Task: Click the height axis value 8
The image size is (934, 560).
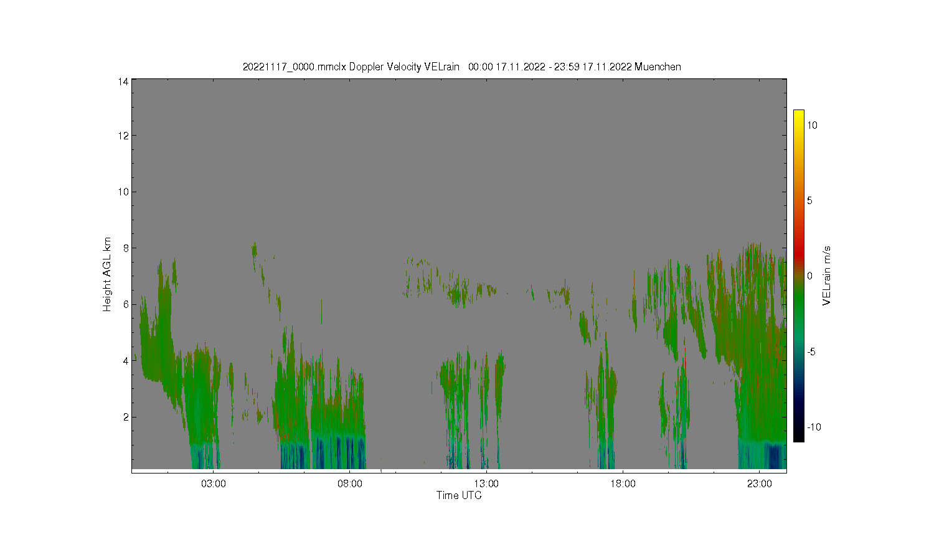Action: click(126, 248)
